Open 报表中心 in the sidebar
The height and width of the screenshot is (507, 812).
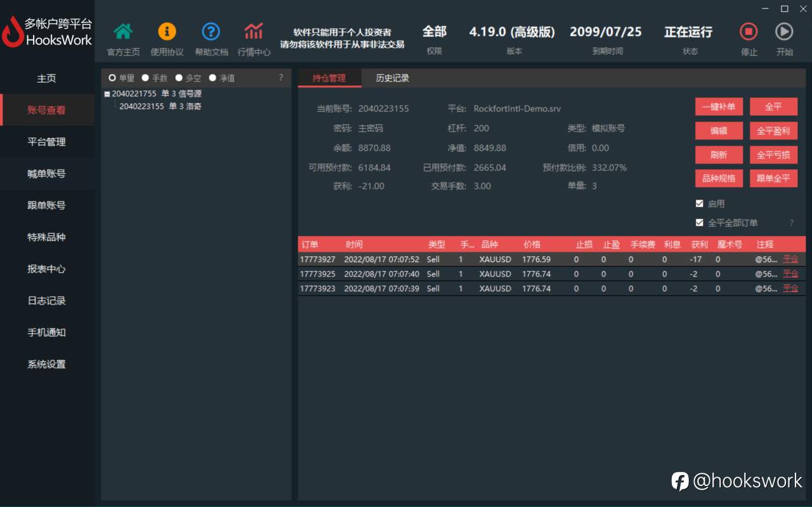point(47,268)
